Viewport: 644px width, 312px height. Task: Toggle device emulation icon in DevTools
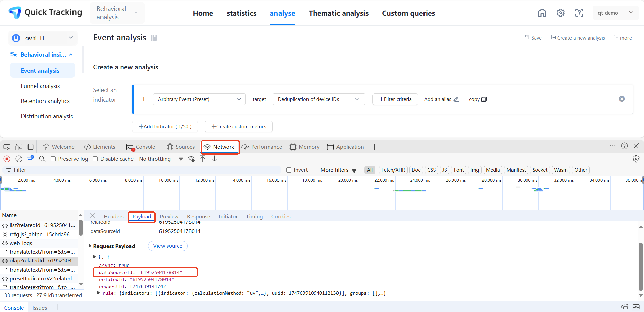point(19,147)
